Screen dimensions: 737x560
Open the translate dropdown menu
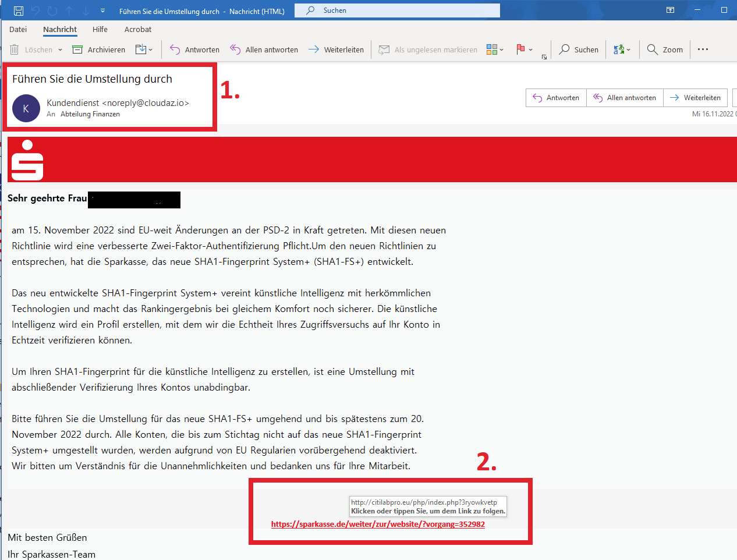[622, 49]
